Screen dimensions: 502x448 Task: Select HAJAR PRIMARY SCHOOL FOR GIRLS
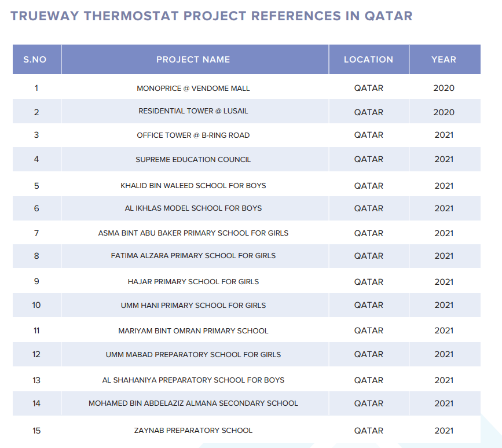tap(193, 282)
